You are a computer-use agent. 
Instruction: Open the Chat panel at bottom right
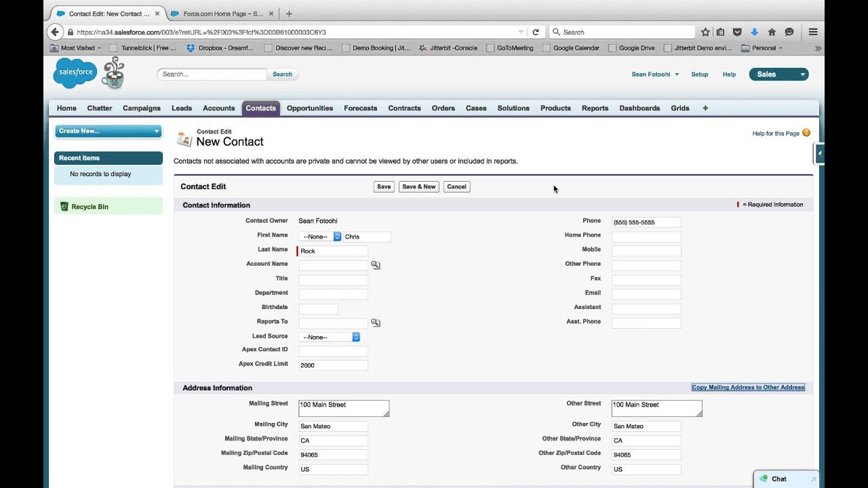pyautogui.click(x=785, y=479)
